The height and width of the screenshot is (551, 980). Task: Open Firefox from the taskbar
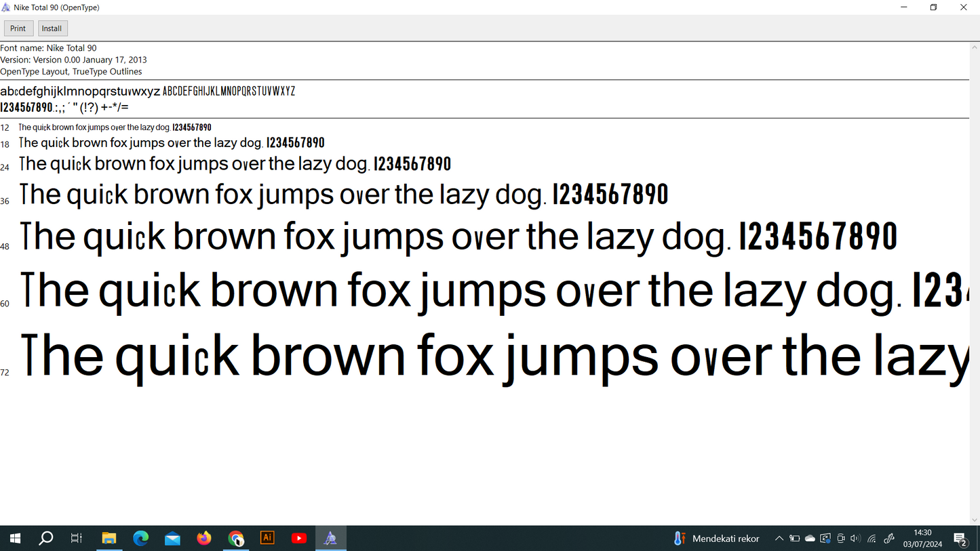pos(204,538)
